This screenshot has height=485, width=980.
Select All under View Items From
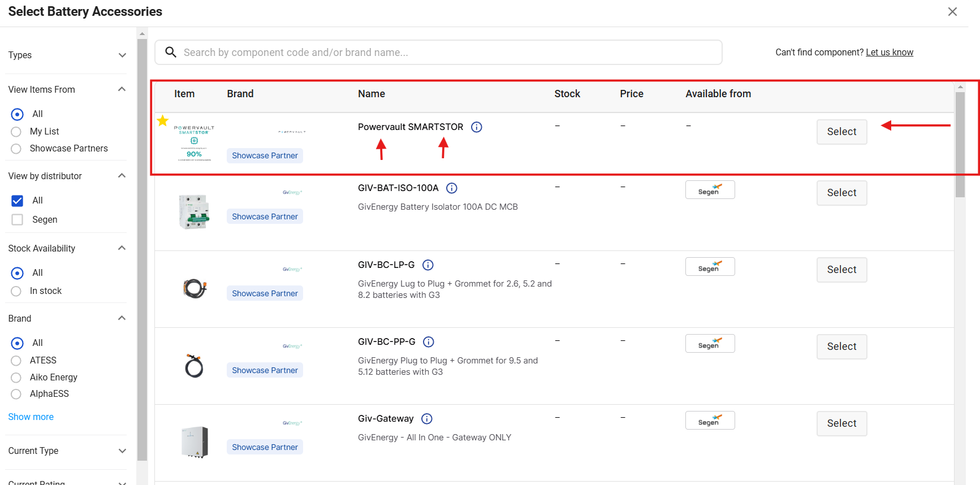tap(18, 114)
